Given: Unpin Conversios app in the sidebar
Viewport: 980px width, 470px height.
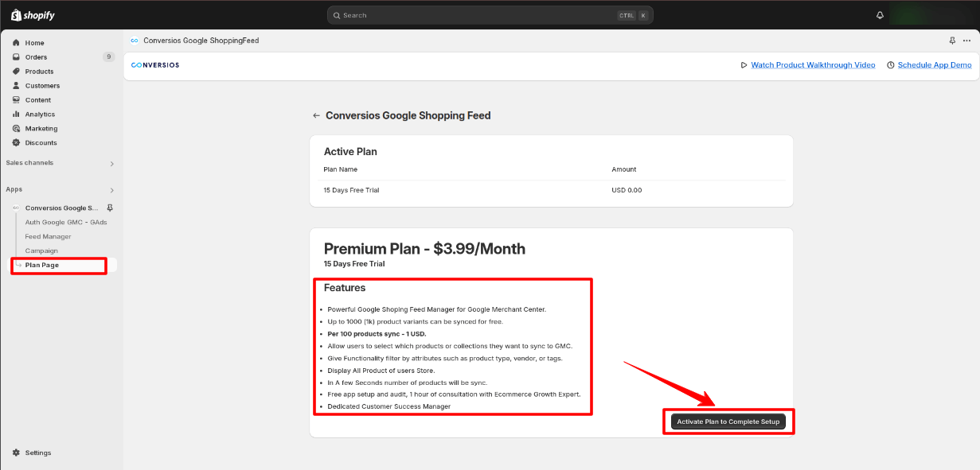Looking at the screenshot, I should 110,208.
